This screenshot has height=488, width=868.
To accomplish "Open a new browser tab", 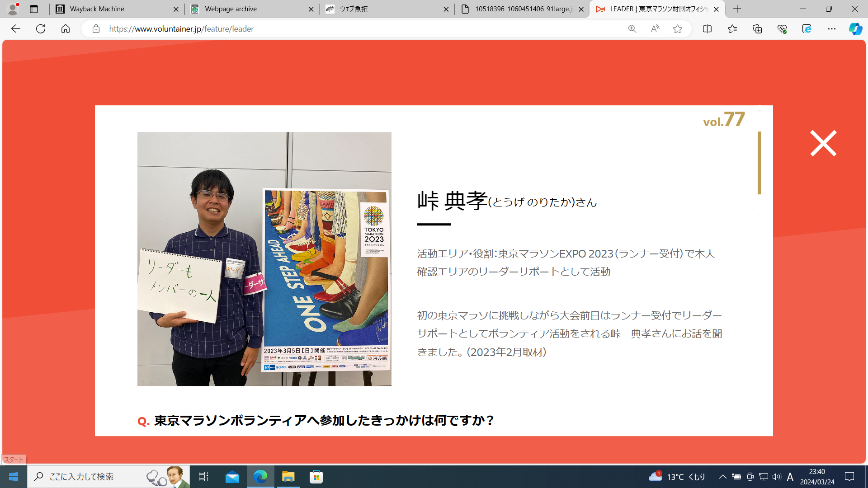I will 737,9.
